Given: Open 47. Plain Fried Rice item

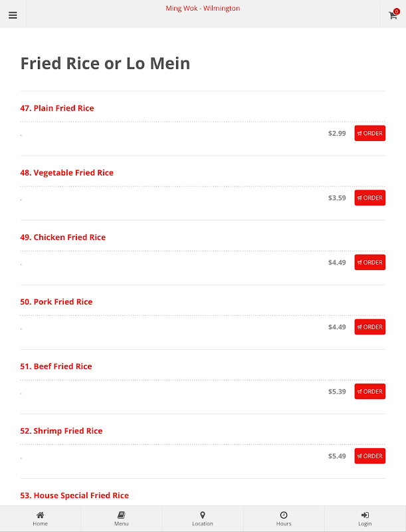Looking at the screenshot, I should tap(57, 108).
